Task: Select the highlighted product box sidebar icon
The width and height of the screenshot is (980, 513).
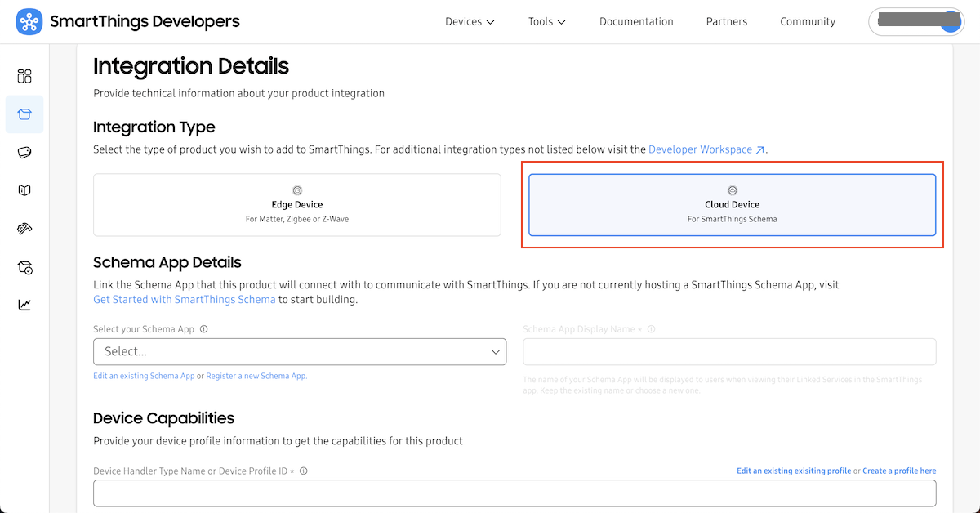Action: pyautogui.click(x=24, y=114)
